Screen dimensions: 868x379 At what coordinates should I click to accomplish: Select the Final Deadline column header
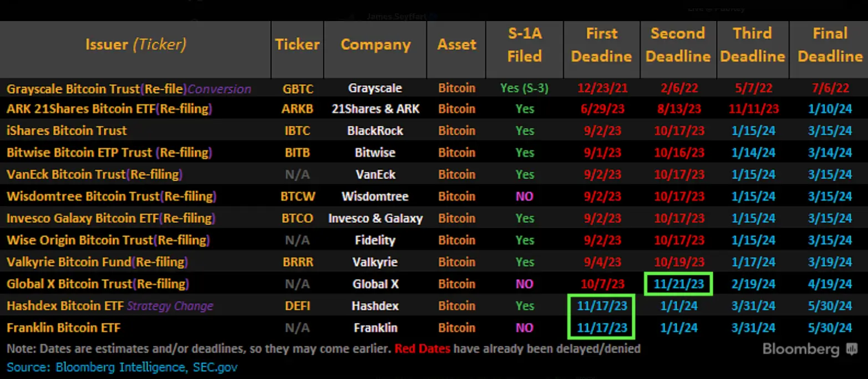point(830,45)
